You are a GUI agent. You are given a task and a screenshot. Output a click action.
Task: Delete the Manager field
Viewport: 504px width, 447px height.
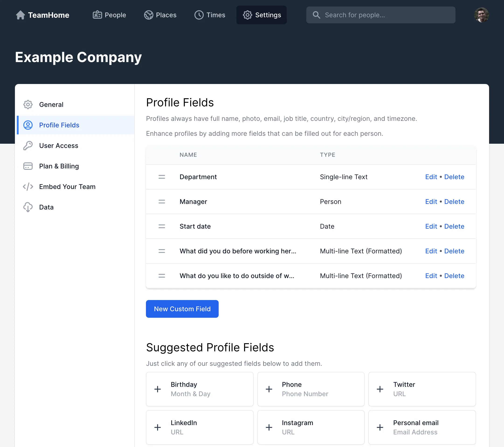454,202
